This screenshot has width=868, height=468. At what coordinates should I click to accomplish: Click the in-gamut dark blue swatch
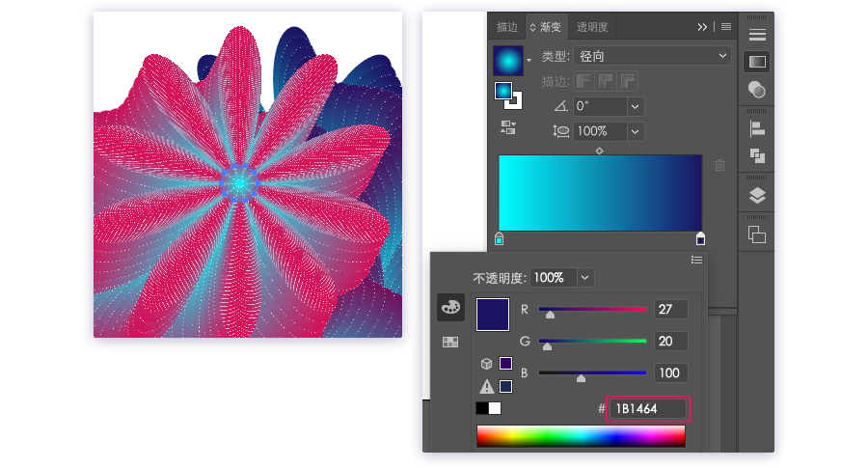pyautogui.click(x=505, y=386)
